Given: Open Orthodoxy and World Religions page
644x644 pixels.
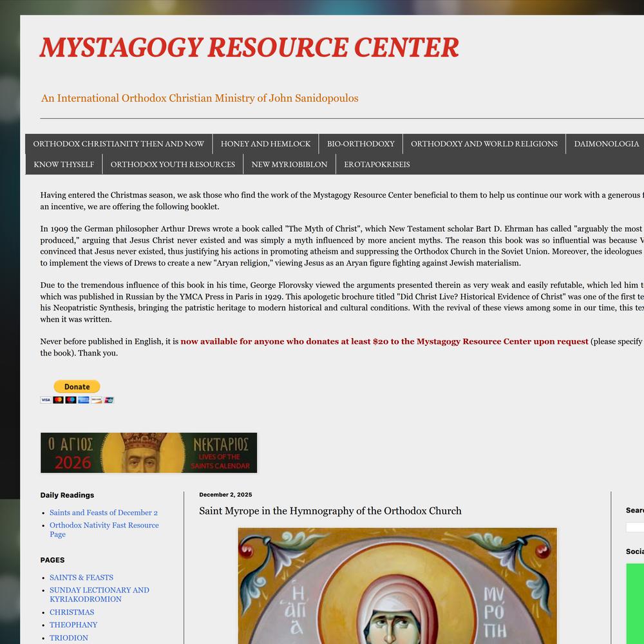Looking at the screenshot, I should click(484, 144).
